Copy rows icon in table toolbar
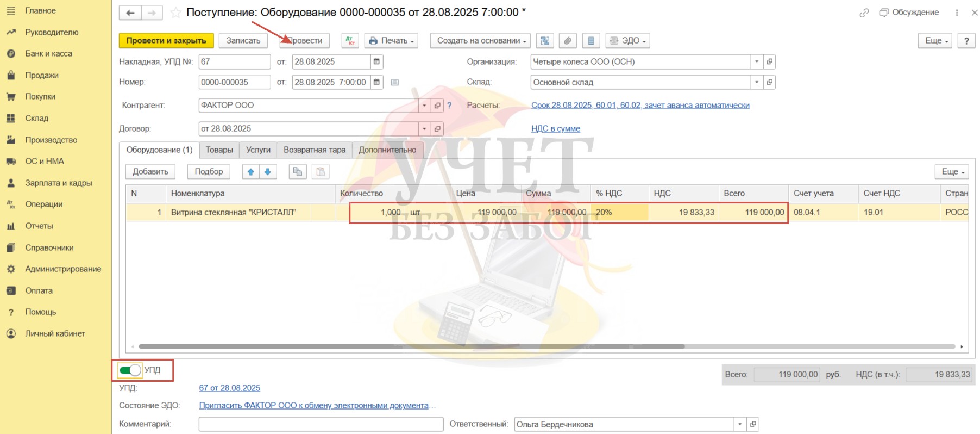Viewport: 980px width, 434px height. click(298, 172)
